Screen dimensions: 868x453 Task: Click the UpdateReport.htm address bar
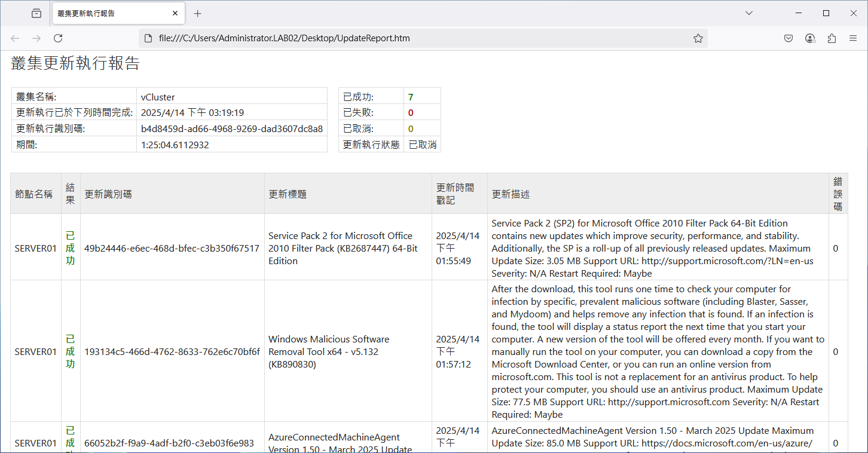[418, 38]
